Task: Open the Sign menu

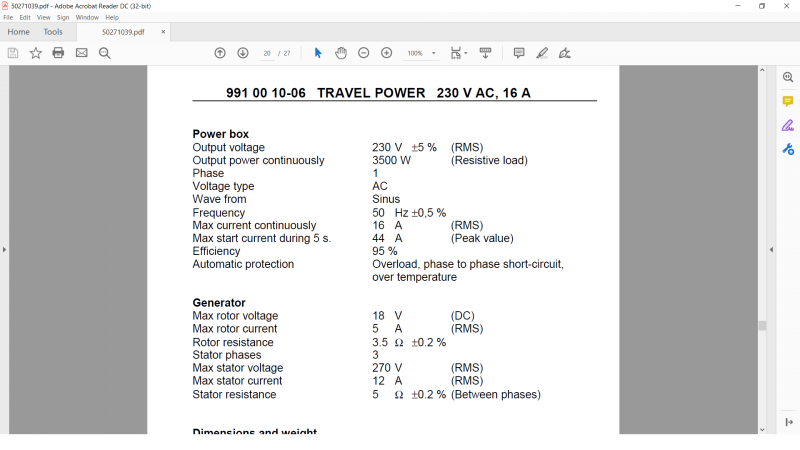Action: click(x=63, y=17)
